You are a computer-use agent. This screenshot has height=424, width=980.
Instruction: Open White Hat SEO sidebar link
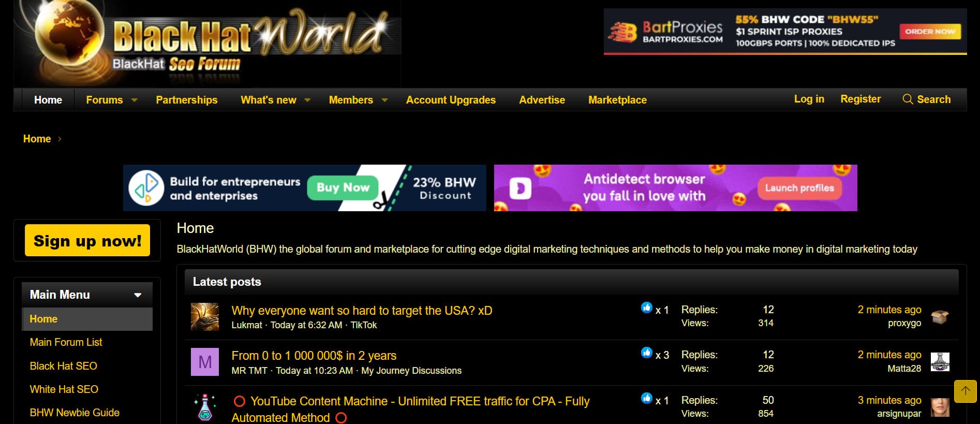[64, 389]
